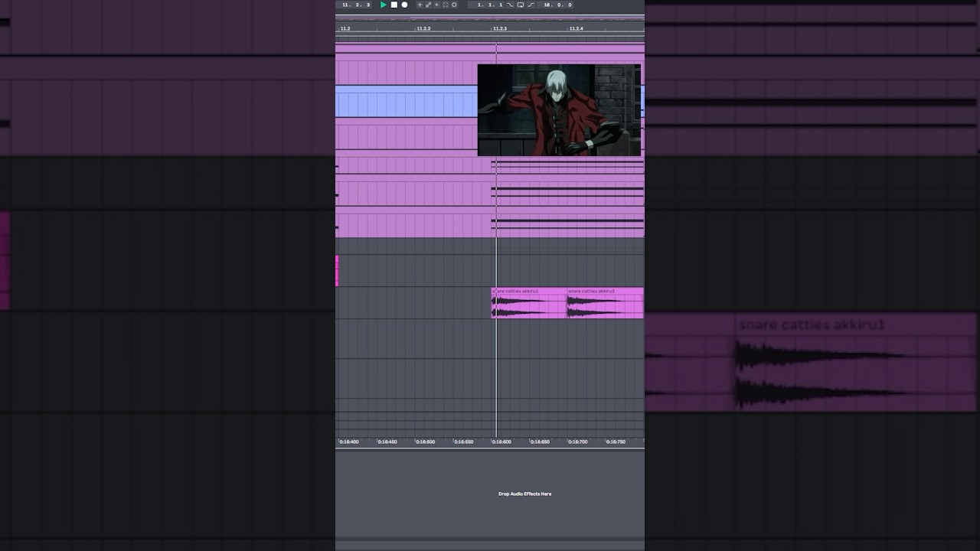Click the re-enable automation arrow icon
Viewport: 980px width, 551px height.
point(436,5)
